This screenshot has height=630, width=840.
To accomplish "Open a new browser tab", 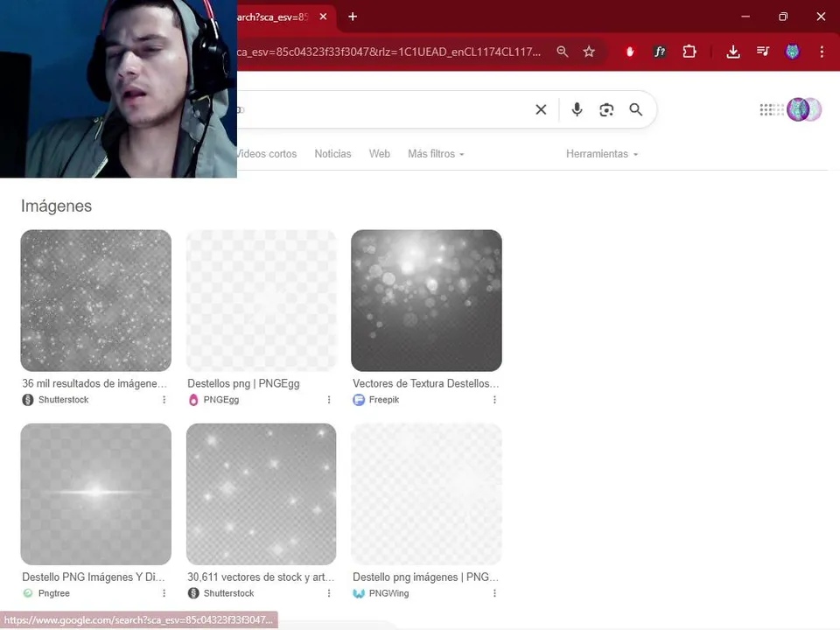I will (353, 17).
